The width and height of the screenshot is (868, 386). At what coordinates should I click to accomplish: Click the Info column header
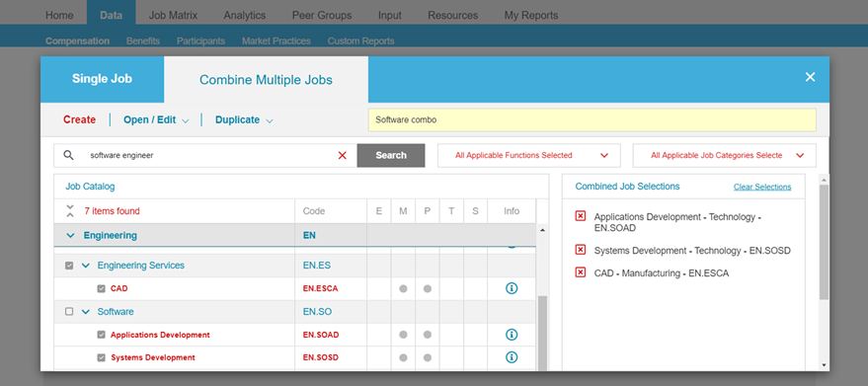coord(512,211)
